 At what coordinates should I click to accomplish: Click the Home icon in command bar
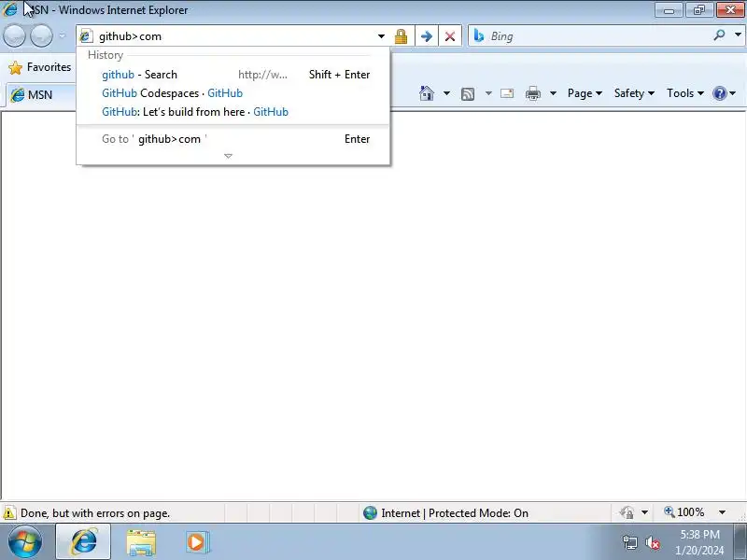click(427, 93)
